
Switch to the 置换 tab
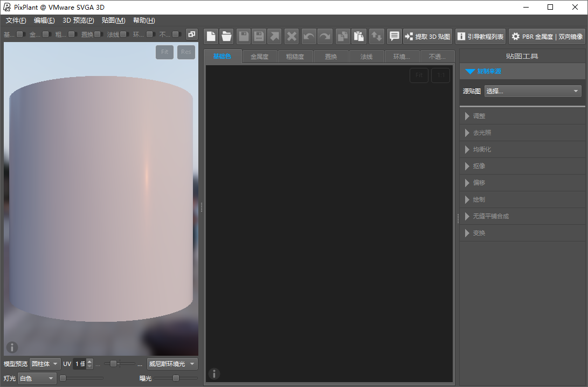click(331, 57)
